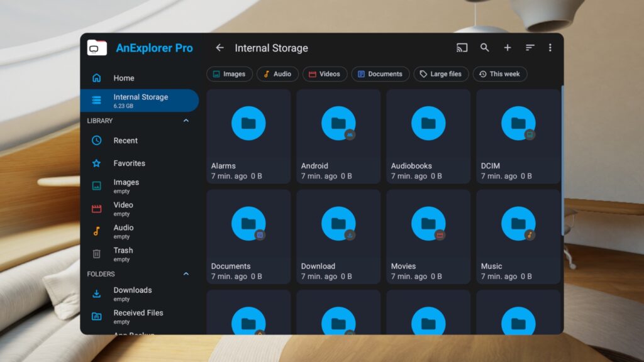This screenshot has height=362, width=644.
Task: Toggle the Images filter chip
Action: point(230,74)
